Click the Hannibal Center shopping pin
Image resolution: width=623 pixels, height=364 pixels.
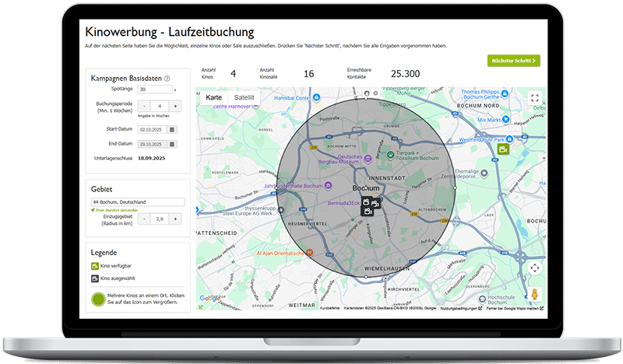click(316, 97)
